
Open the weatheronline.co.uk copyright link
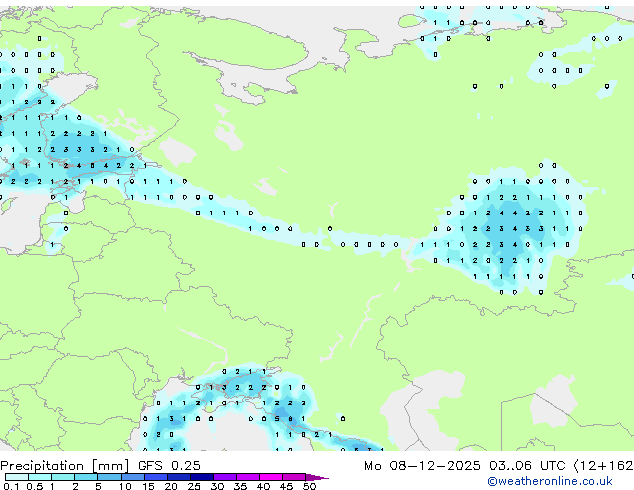550,481
